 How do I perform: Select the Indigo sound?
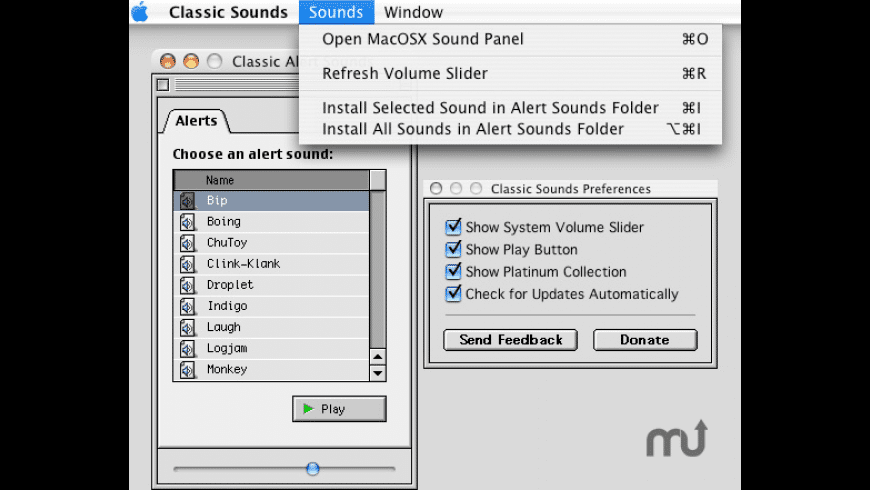click(271, 306)
